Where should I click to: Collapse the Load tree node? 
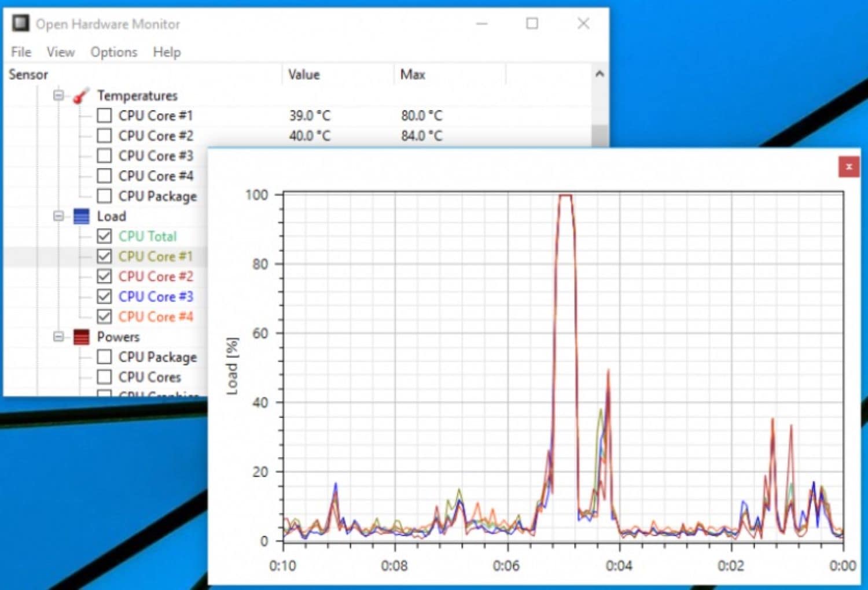tap(58, 216)
